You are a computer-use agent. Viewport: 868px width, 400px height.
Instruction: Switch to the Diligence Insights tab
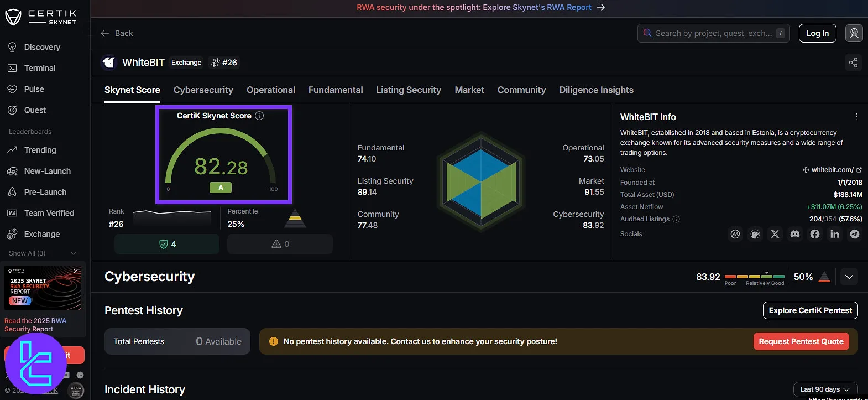click(x=596, y=90)
